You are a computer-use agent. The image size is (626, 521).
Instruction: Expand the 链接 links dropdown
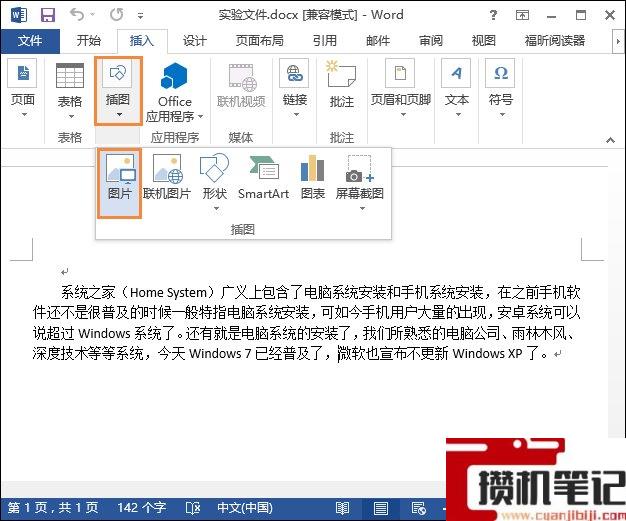[295, 89]
